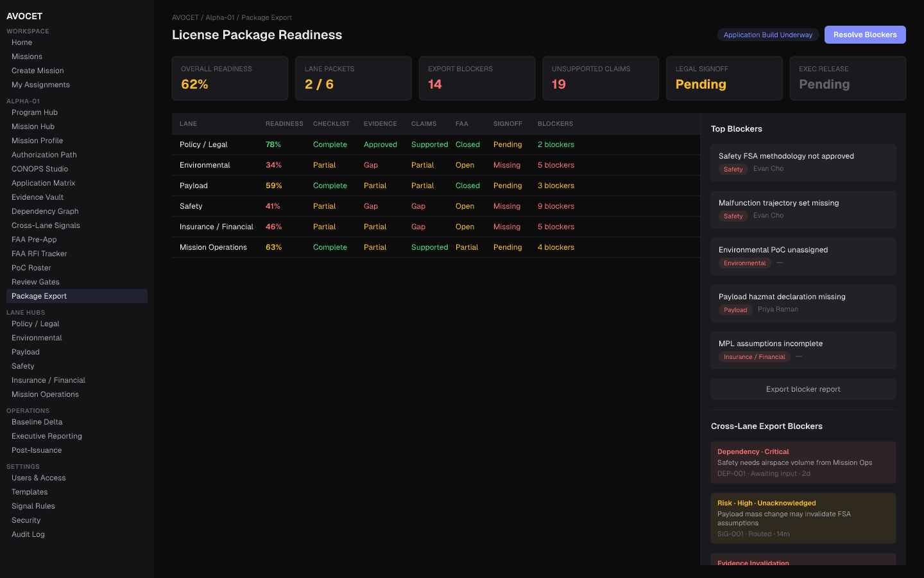924x578 pixels.
Task: Click the Alpha-01 breadcrumb
Action: point(220,17)
